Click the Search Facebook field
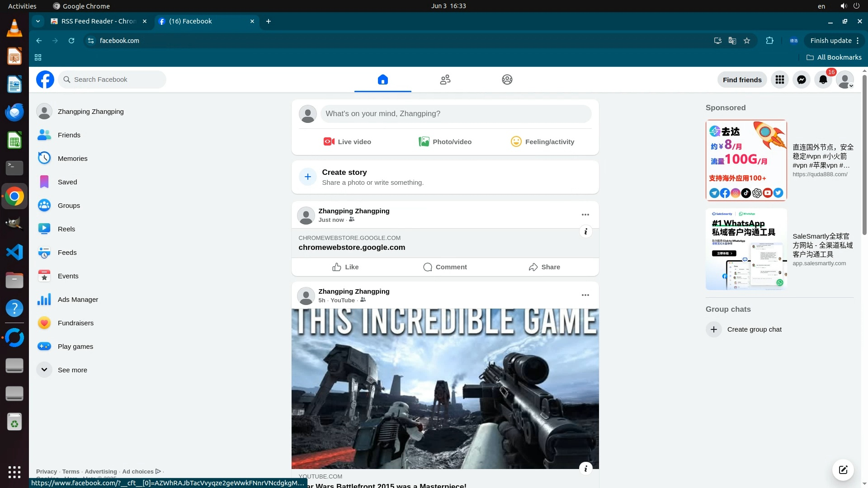Viewport: 868px width, 488px height. (x=113, y=80)
